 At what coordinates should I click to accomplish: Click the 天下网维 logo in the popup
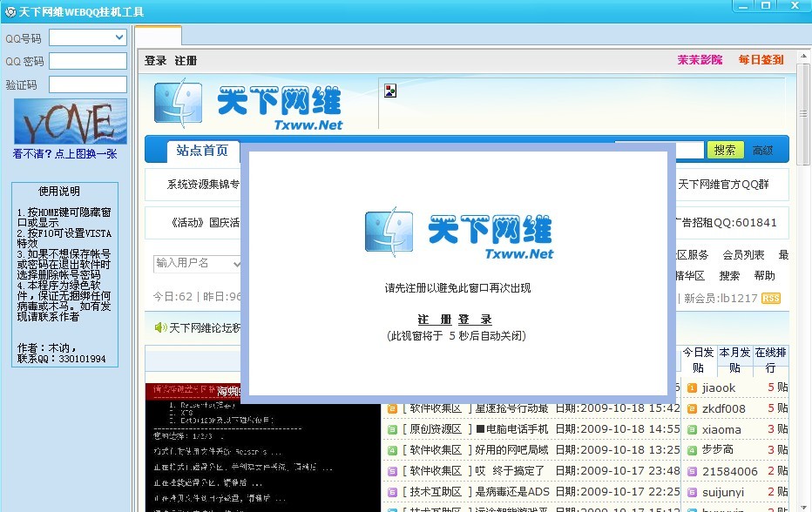pos(459,233)
